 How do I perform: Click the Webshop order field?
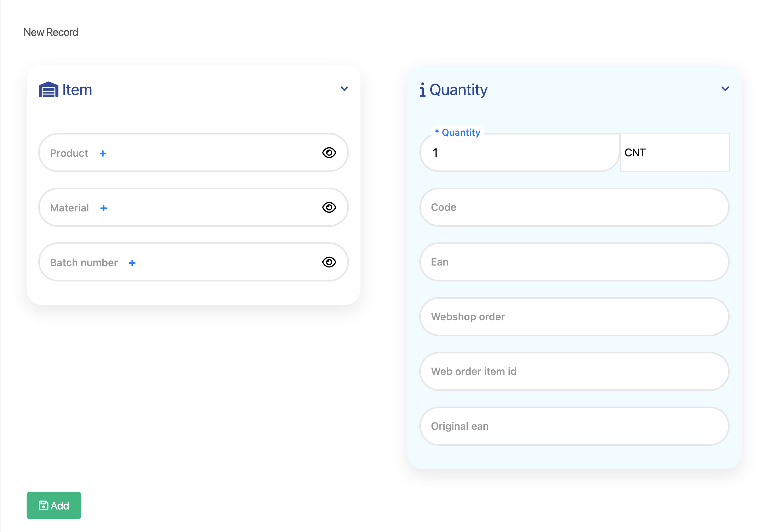click(x=574, y=317)
